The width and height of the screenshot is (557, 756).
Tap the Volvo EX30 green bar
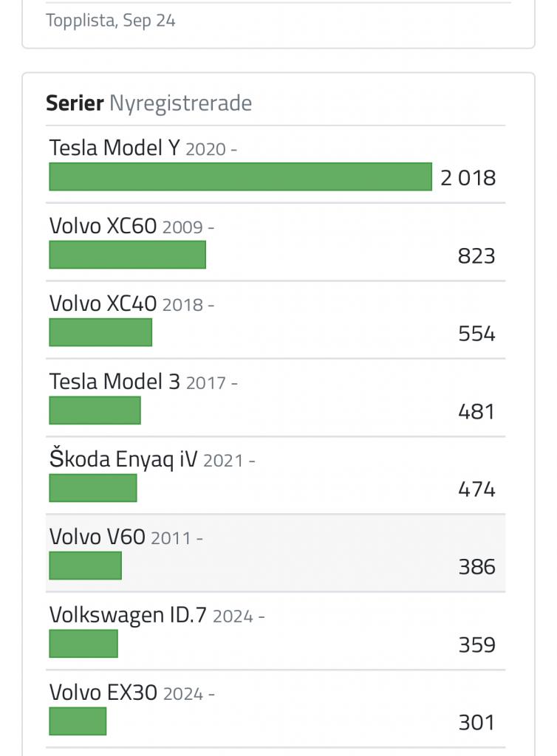[x=78, y=721]
